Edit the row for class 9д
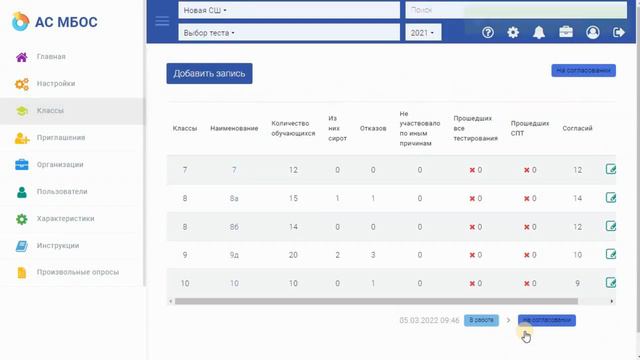The width and height of the screenshot is (640, 360). 611,254
